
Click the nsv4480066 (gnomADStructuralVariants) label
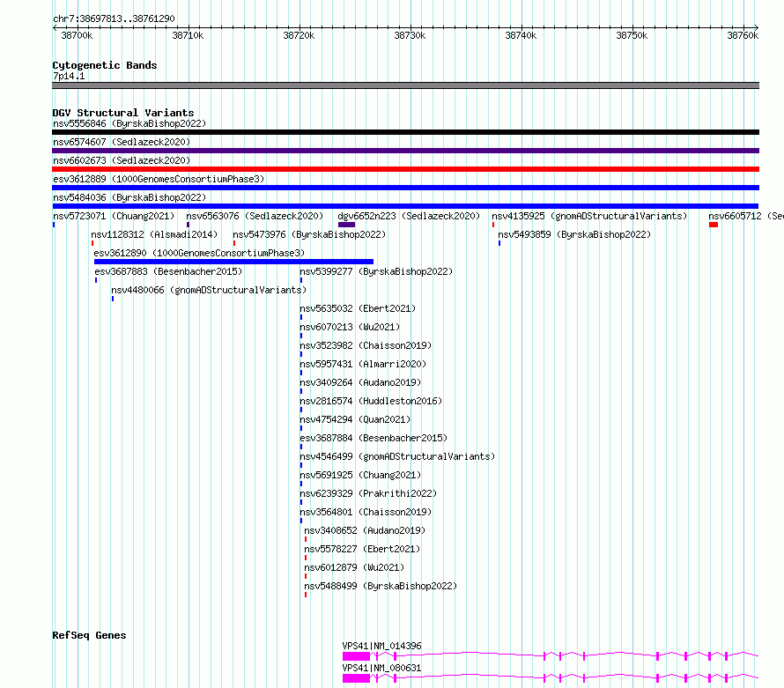point(209,290)
